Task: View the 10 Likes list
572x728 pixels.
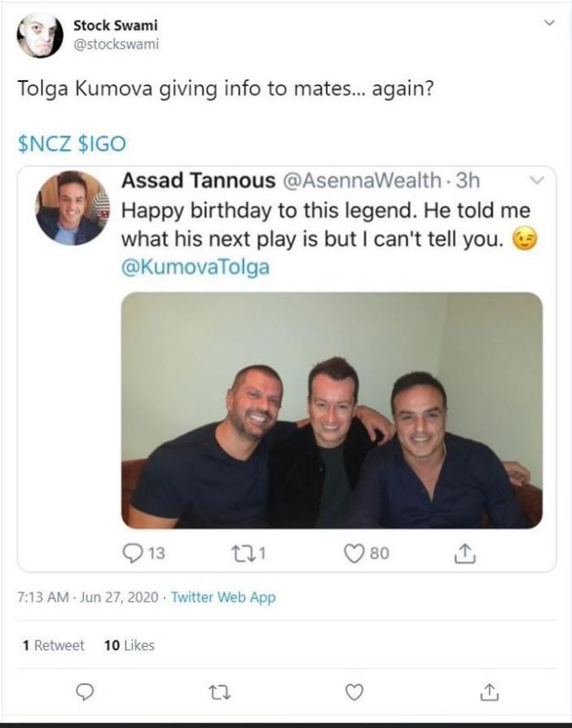Action: tap(129, 645)
